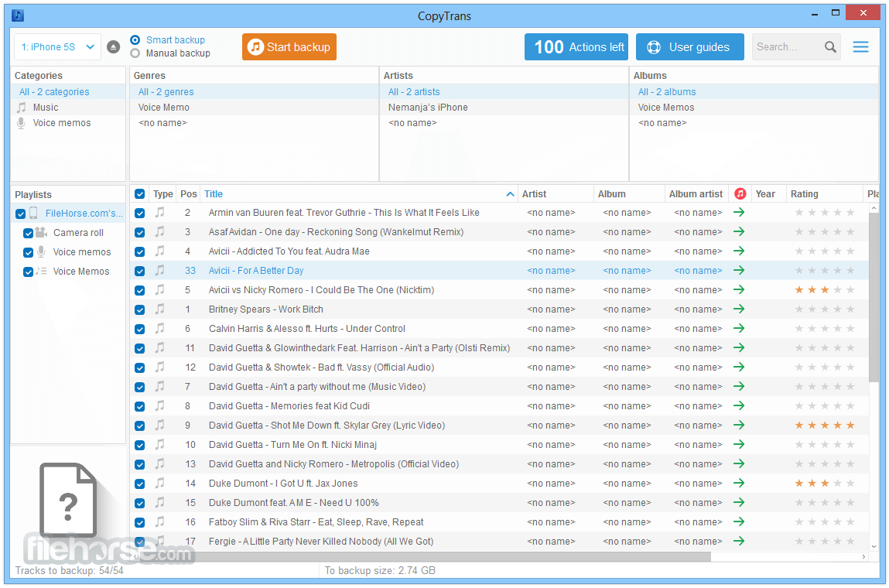Click the Title column sort arrow
Screen dimensions: 889x588
point(510,194)
